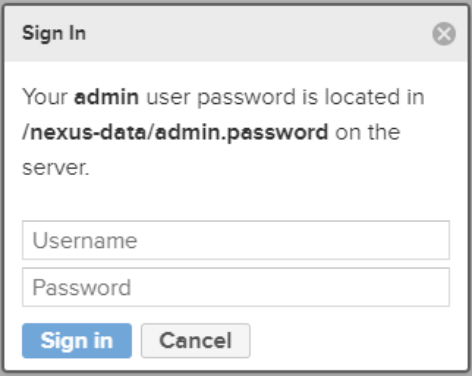
Task: Click into the Username input field
Action: [x=236, y=240]
